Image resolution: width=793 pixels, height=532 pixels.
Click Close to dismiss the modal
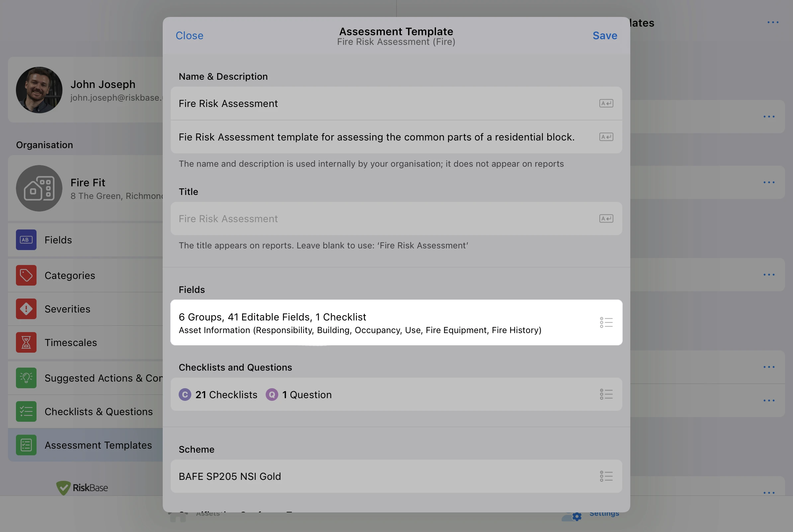pos(189,35)
